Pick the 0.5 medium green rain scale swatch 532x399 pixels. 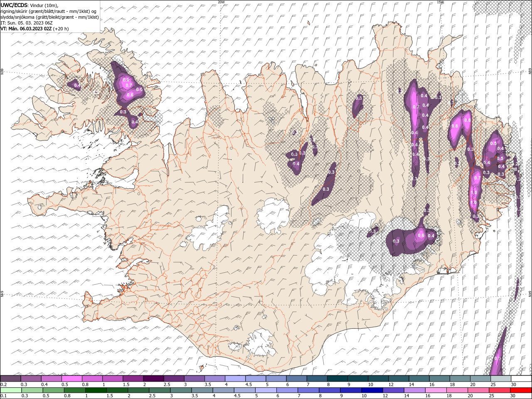[x=53, y=390]
